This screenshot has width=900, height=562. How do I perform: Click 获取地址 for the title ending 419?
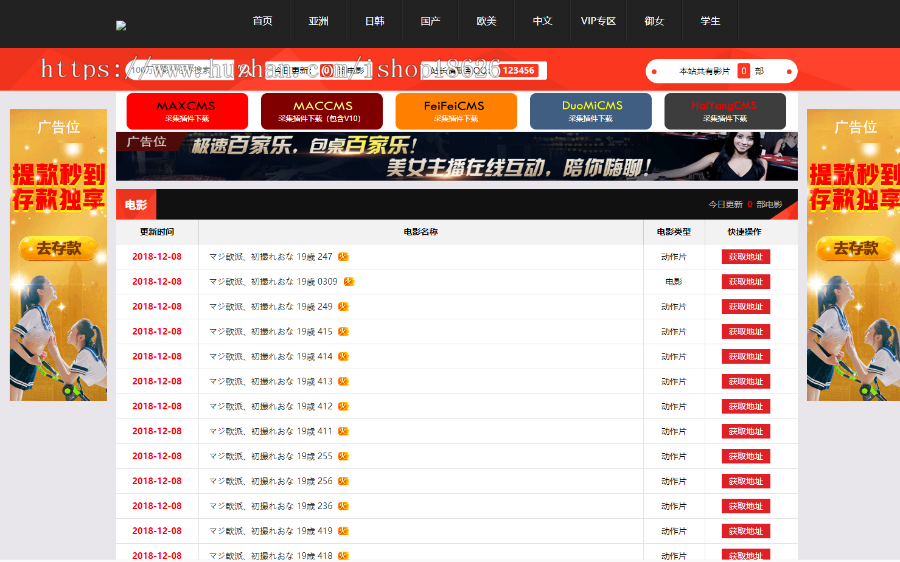click(746, 531)
